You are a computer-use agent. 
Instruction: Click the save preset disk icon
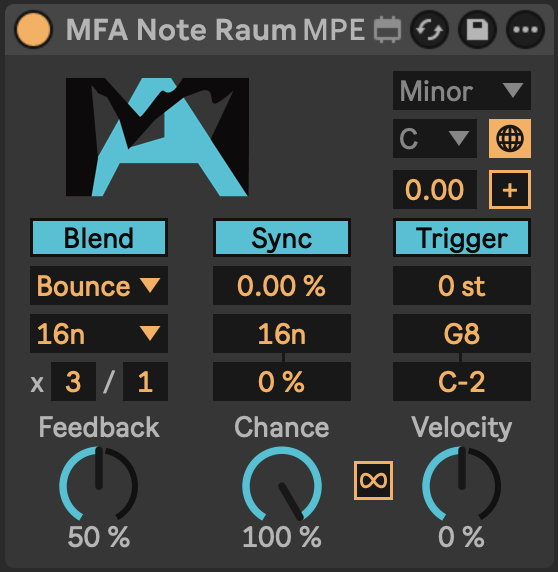tap(477, 30)
